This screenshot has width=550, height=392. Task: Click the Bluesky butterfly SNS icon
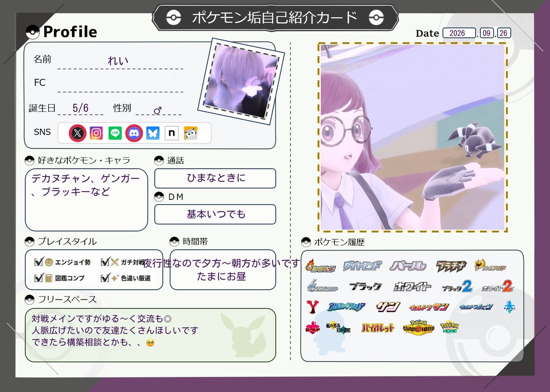(x=153, y=133)
